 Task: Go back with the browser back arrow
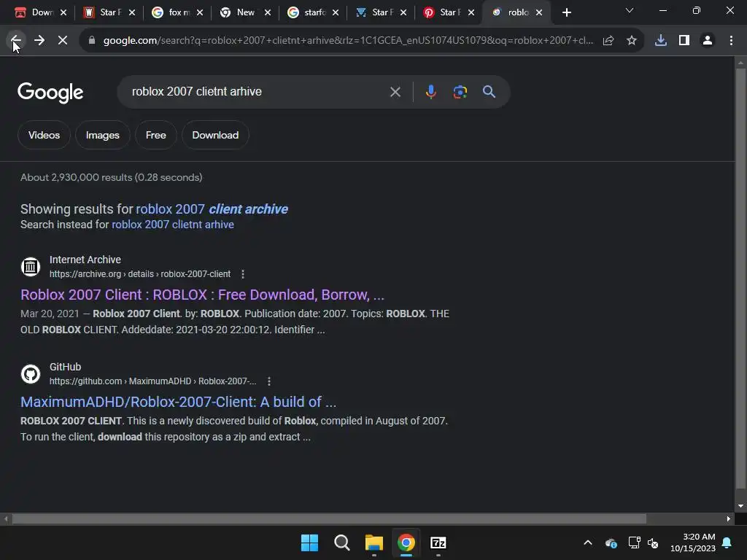point(16,41)
